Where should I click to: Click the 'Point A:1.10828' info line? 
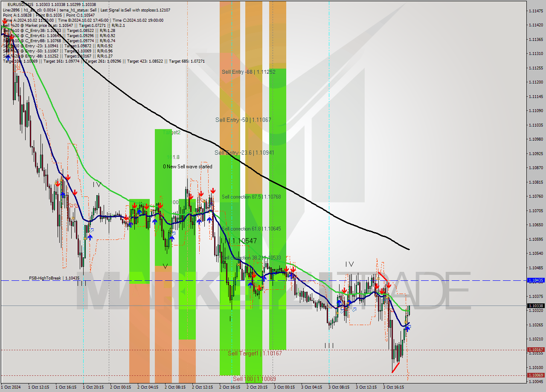pos(18,15)
